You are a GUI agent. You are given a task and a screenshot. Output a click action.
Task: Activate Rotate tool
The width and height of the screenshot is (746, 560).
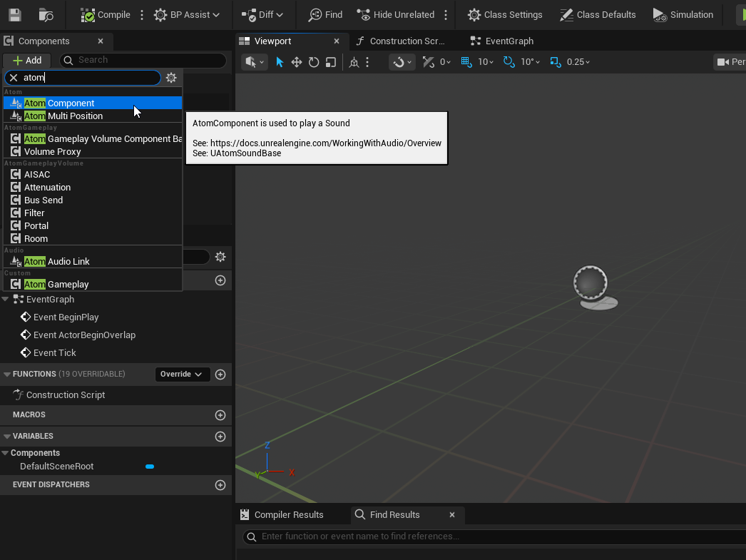coord(314,62)
